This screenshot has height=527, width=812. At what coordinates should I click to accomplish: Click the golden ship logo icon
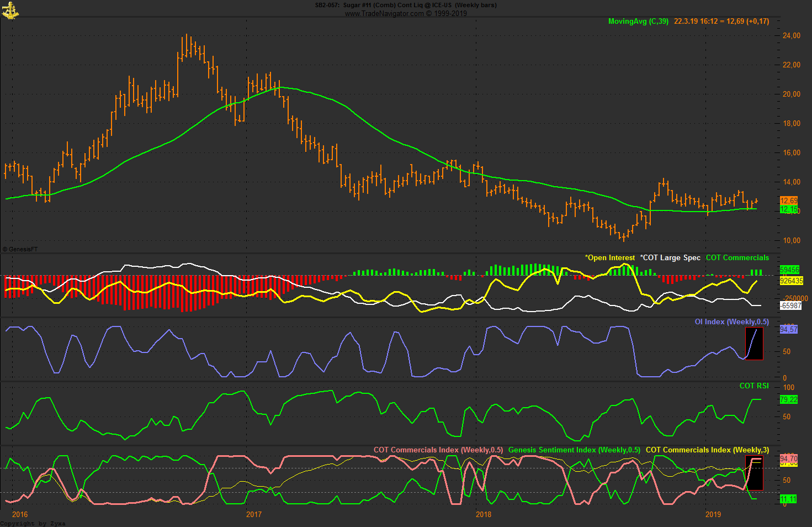10,10
